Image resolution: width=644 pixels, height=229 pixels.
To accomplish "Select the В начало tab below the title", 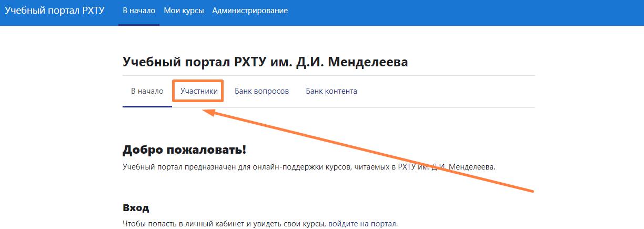I will (x=147, y=91).
